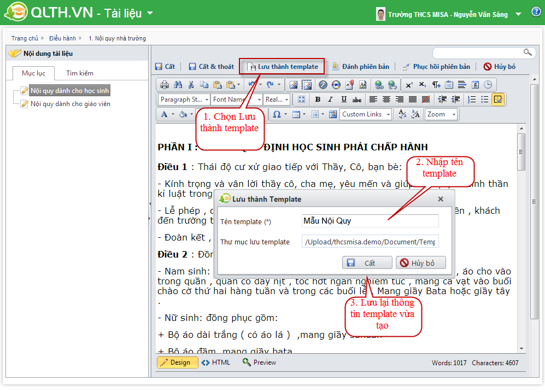This screenshot has height=392, width=545.
Task: Go to Trang chủ breadcrumb
Action: coord(25,38)
